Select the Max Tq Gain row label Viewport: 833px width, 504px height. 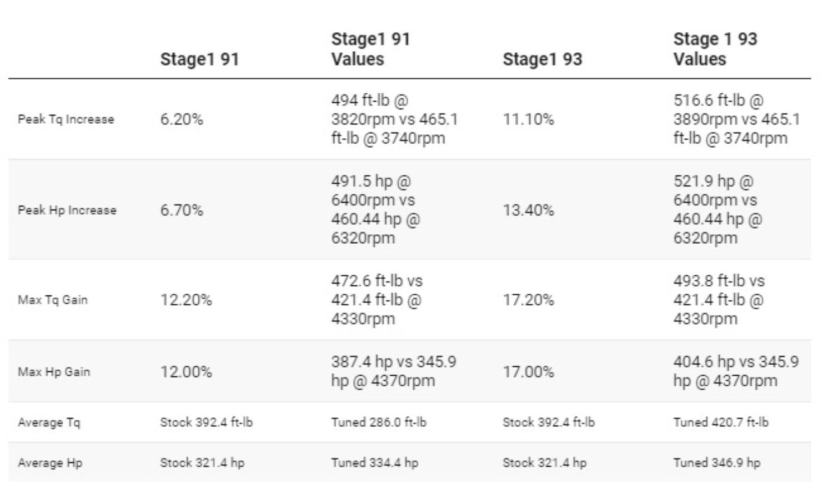point(52,300)
